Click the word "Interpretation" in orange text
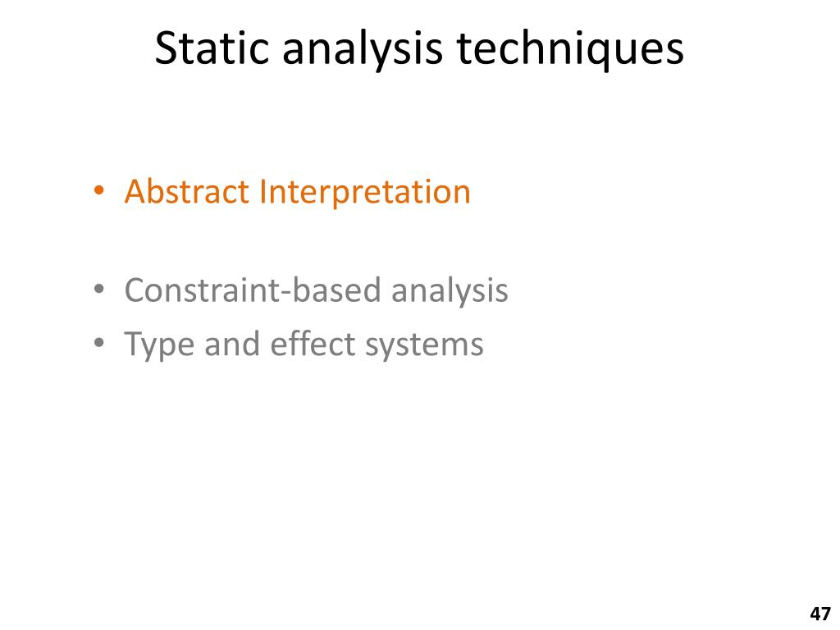Screen dimensions: 840x630 click(365, 192)
